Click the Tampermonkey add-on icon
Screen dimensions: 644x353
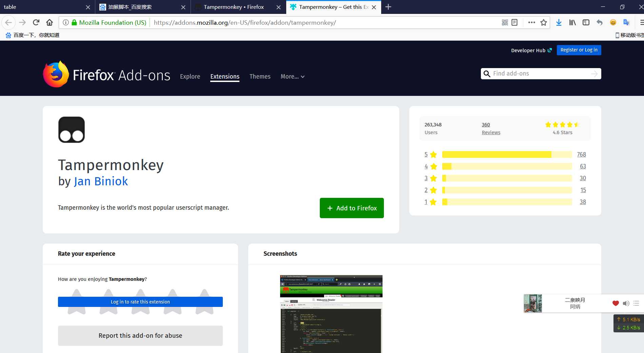72,130
